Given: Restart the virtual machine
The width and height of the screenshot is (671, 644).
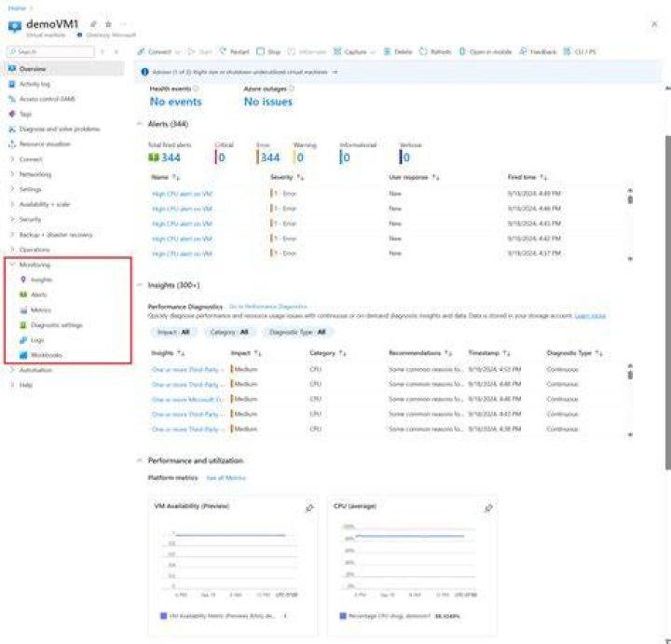Looking at the screenshot, I should tap(234, 52).
